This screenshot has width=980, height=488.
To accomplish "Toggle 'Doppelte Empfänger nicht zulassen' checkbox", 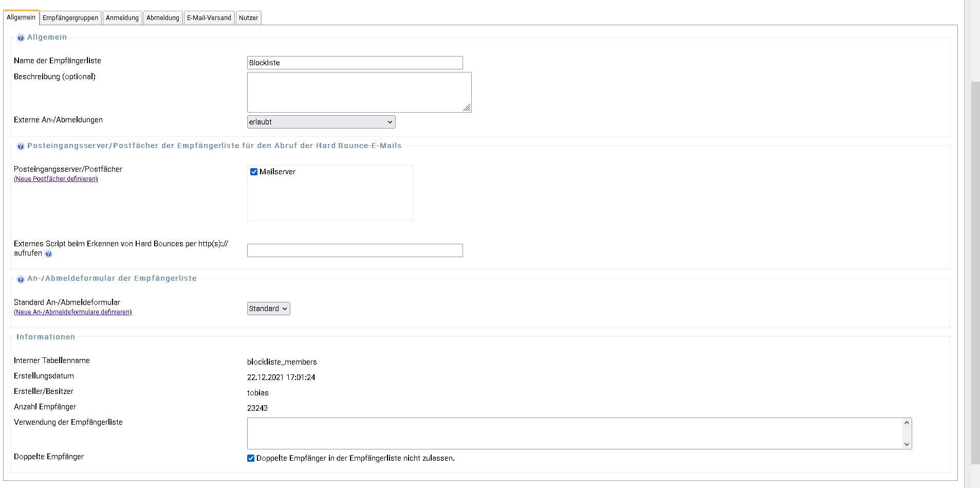I will (x=251, y=458).
